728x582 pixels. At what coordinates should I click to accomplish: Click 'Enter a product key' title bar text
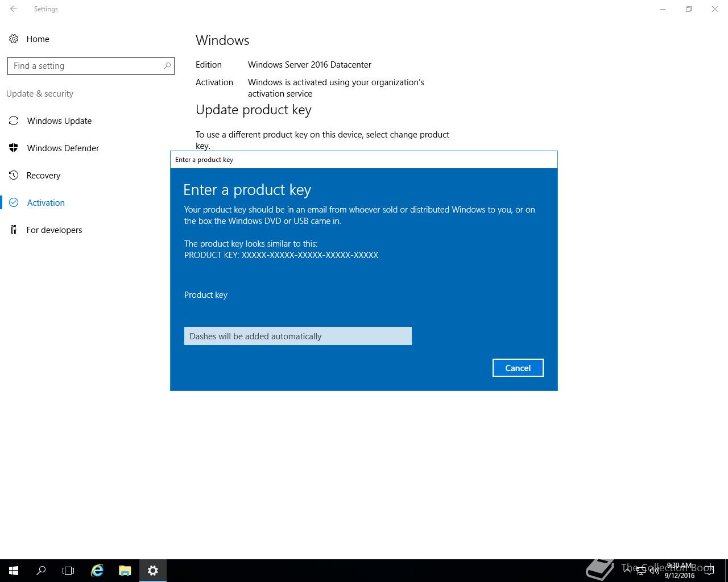(204, 160)
